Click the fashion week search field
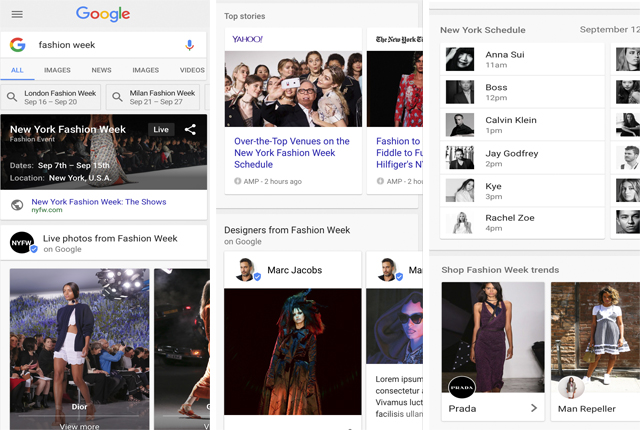This screenshot has width=640, height=430. click(104, 44)
